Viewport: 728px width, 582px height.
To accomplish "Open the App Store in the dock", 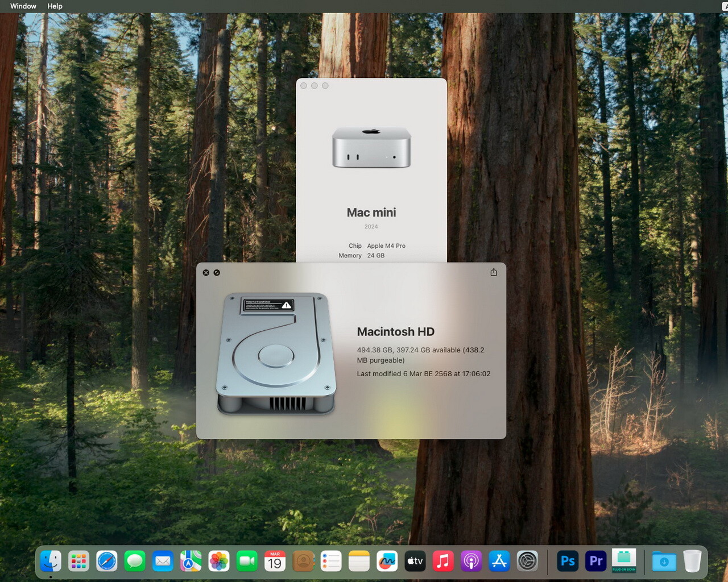I will [499, 562].
